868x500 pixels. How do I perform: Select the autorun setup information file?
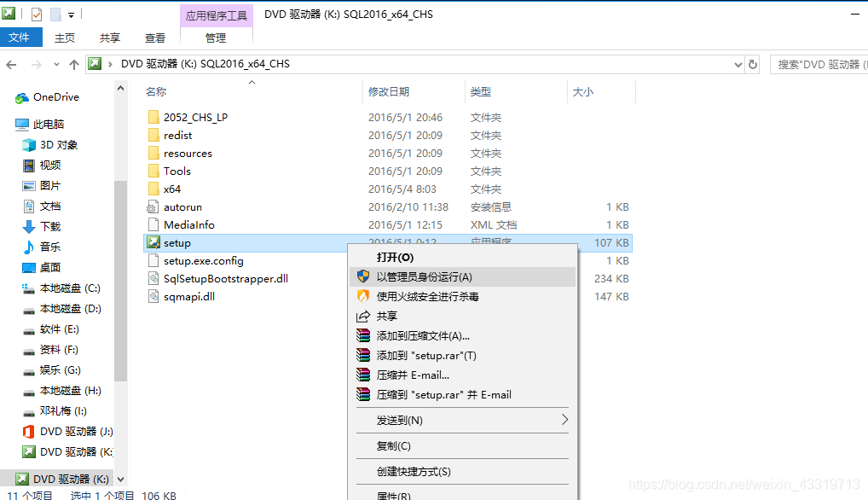click(x=182, y=207)
